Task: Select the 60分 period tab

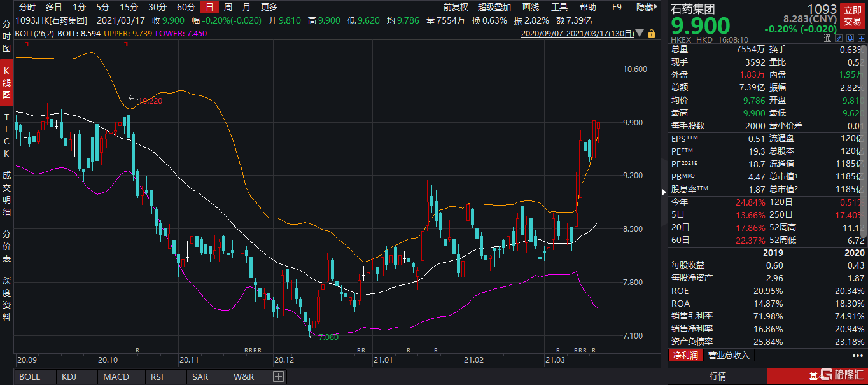Action: point(186,7)
